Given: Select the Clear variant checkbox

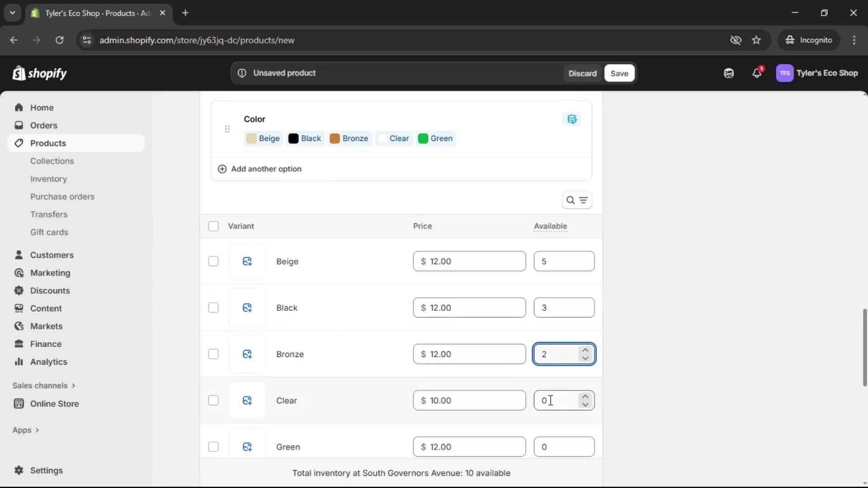Looking at the screenshot, I should [x=213, y=400].
